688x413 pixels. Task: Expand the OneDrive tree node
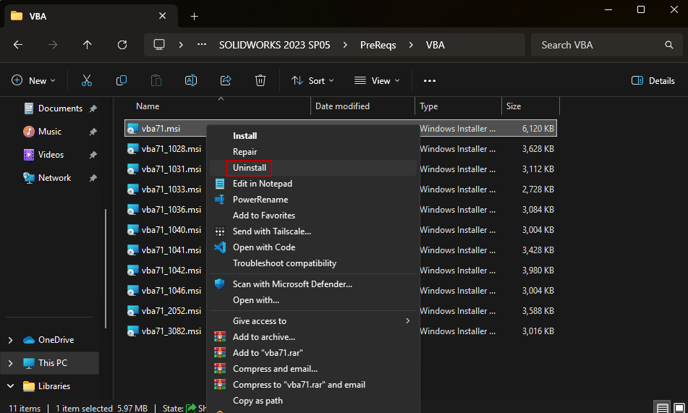click(11, 340)
